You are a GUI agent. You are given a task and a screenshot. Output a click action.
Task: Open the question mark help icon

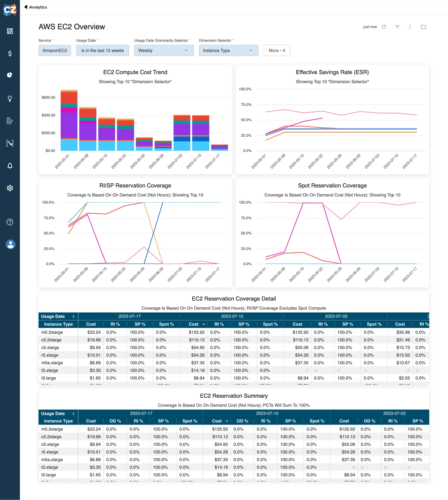[10, 222]
